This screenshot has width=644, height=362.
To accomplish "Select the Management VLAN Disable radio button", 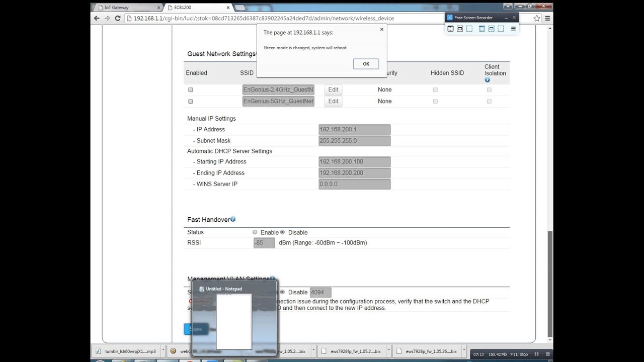I will (x=282, y=292).
